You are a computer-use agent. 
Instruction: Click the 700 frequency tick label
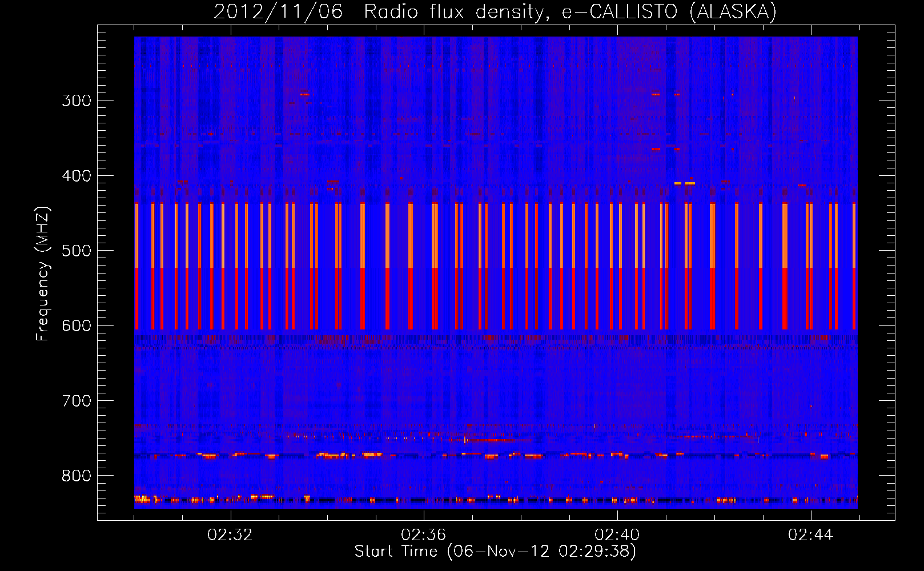[x=77, y=401]
